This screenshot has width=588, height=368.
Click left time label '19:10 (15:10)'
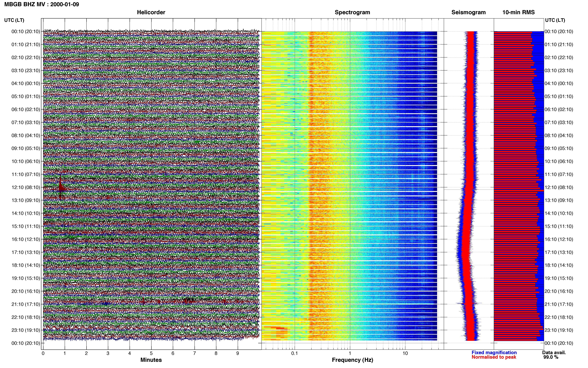(x=26, y=278)
